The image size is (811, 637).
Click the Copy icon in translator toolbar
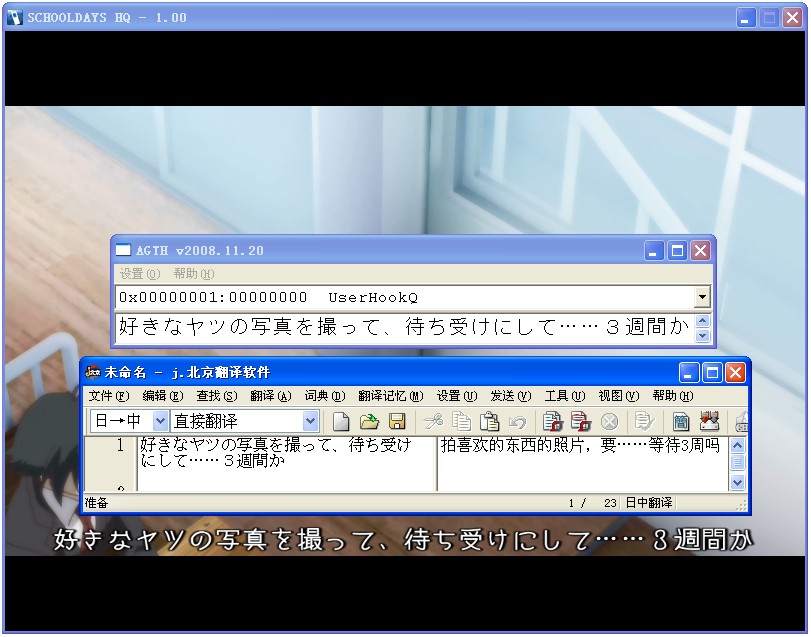(461, 421)
